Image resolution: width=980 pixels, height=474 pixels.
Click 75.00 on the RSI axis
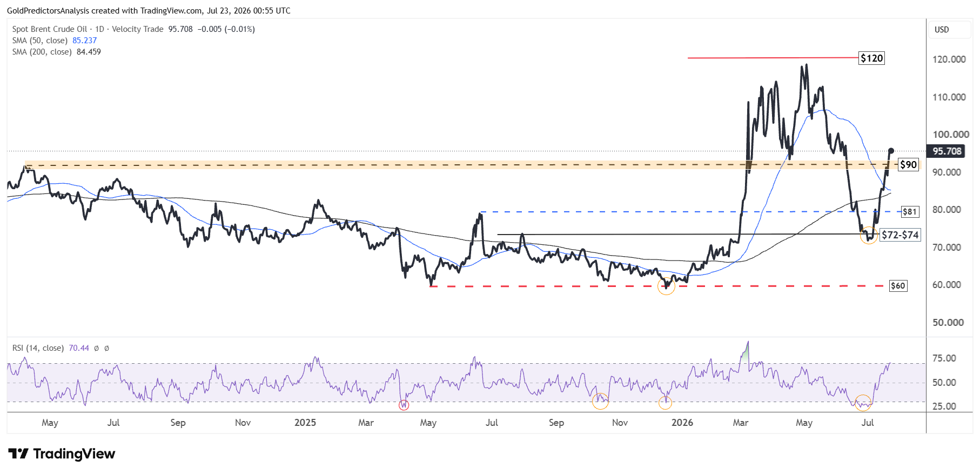coord(944,358)
